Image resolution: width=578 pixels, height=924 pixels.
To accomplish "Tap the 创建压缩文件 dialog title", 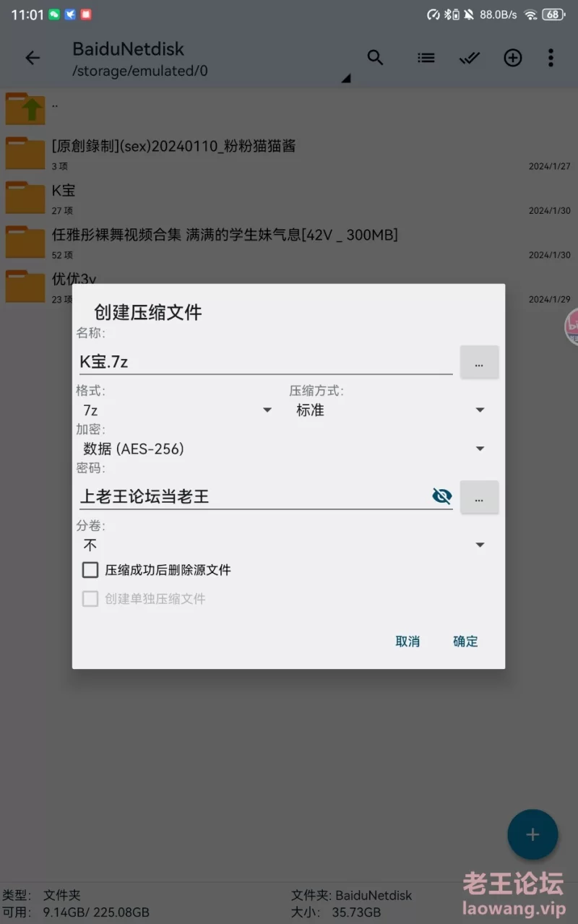I will click(x=148, y=312).
